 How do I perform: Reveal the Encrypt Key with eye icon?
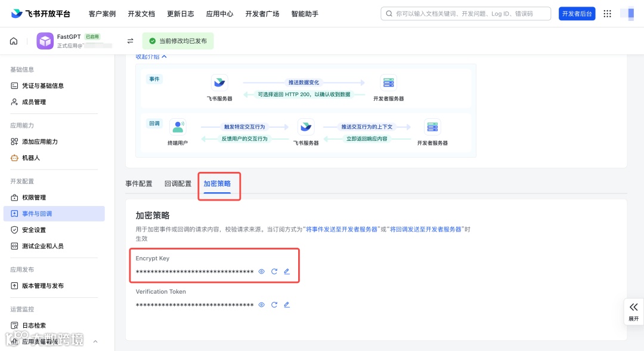[261, 272]
